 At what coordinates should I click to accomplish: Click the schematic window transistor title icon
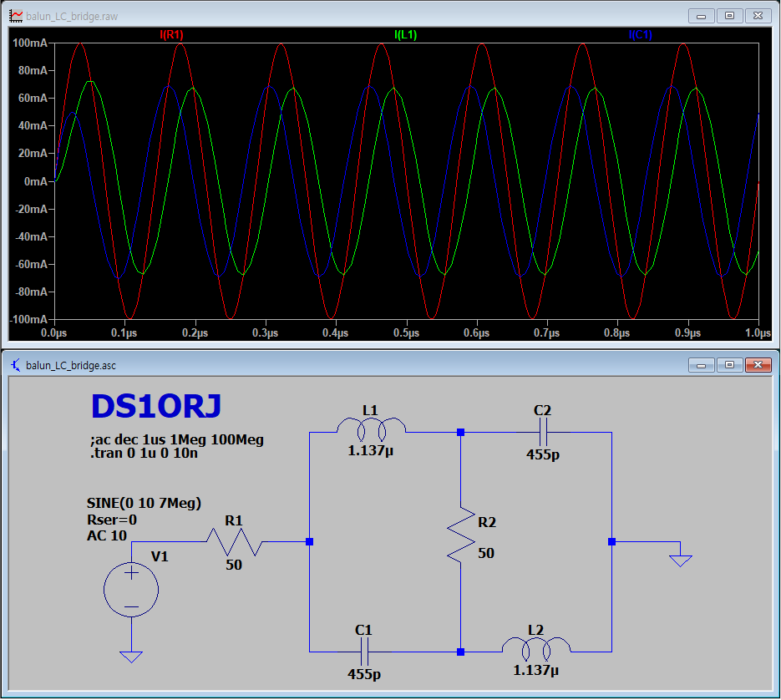pyautogui.click(x=16, y=365)
